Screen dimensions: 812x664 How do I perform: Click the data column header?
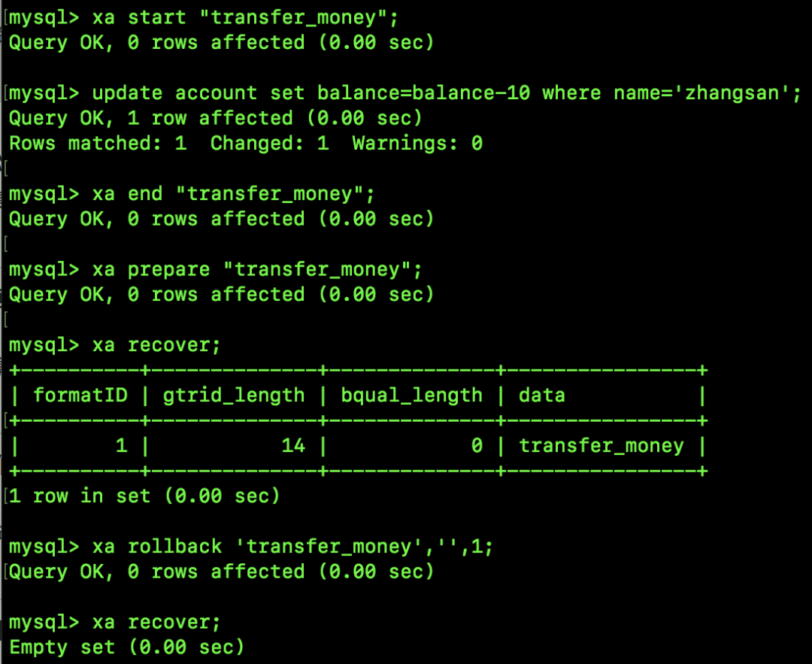point(541,396)
